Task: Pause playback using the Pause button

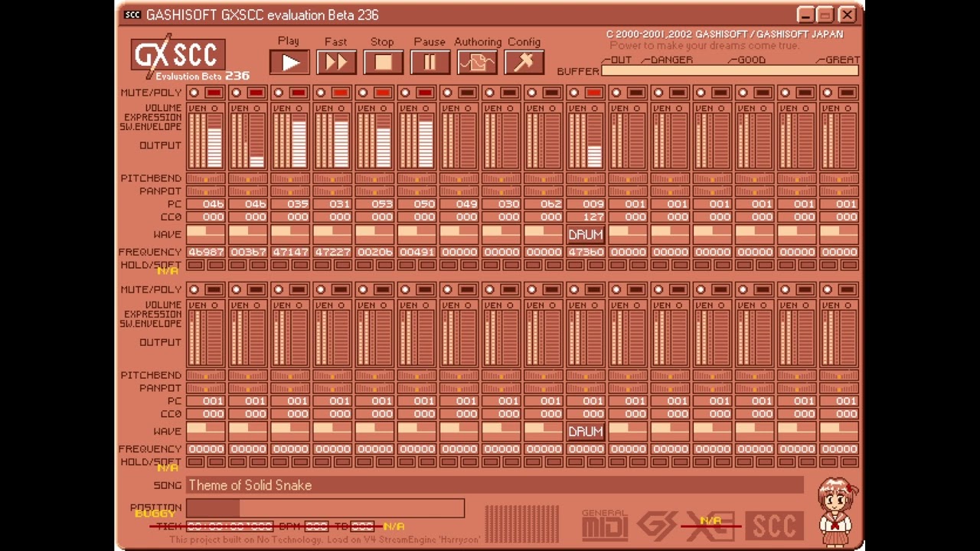Action: pos(430,62)
